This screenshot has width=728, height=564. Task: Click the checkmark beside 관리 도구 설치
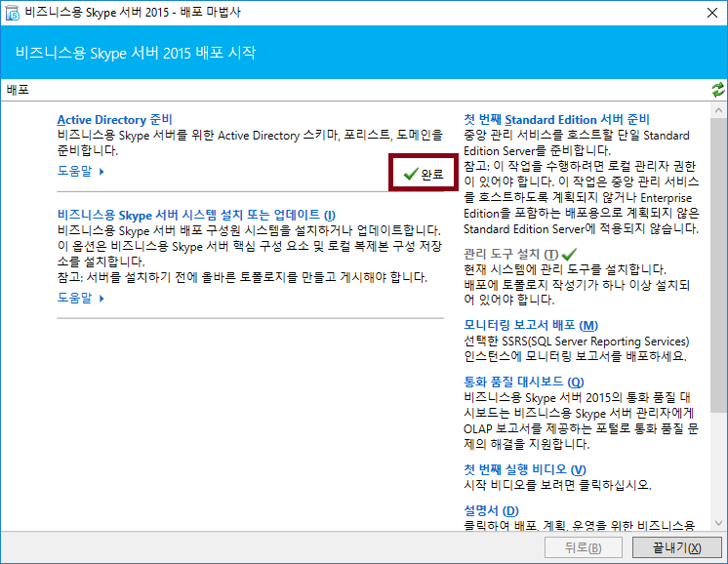[569, 254]
